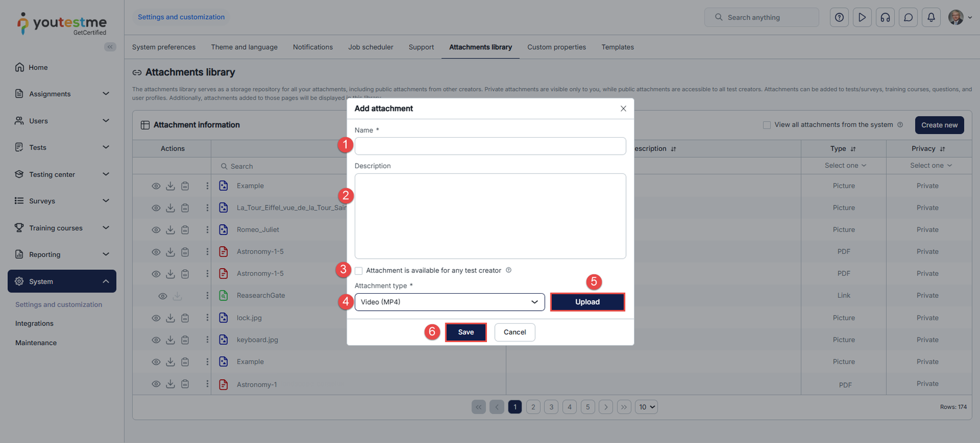
Task: Open the notifications bell
Action: 931,17
